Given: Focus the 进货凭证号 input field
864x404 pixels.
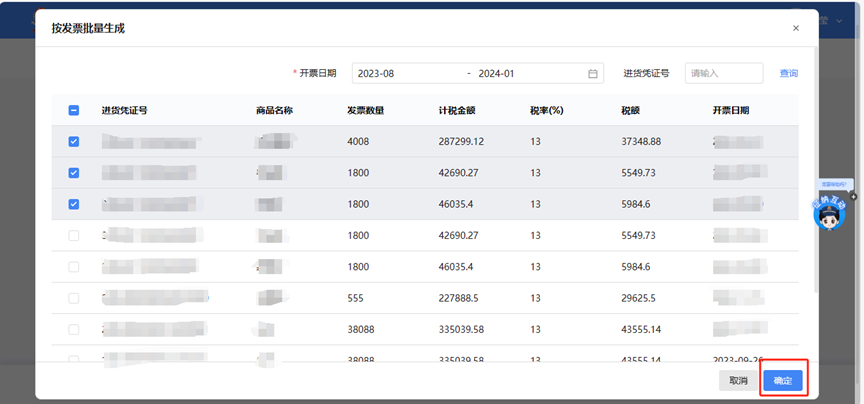Looking at the screenshot, I should click(x=723, y=73).
